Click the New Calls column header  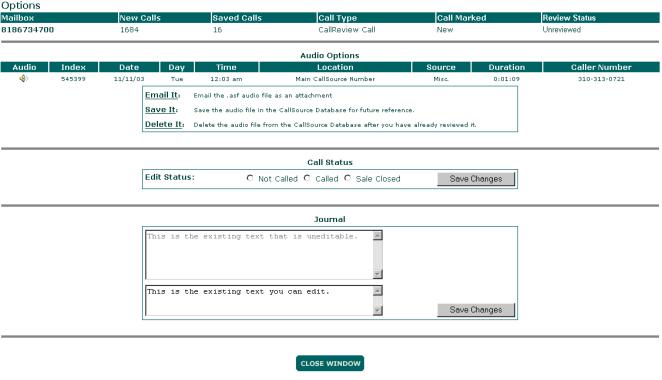[165, 18]
